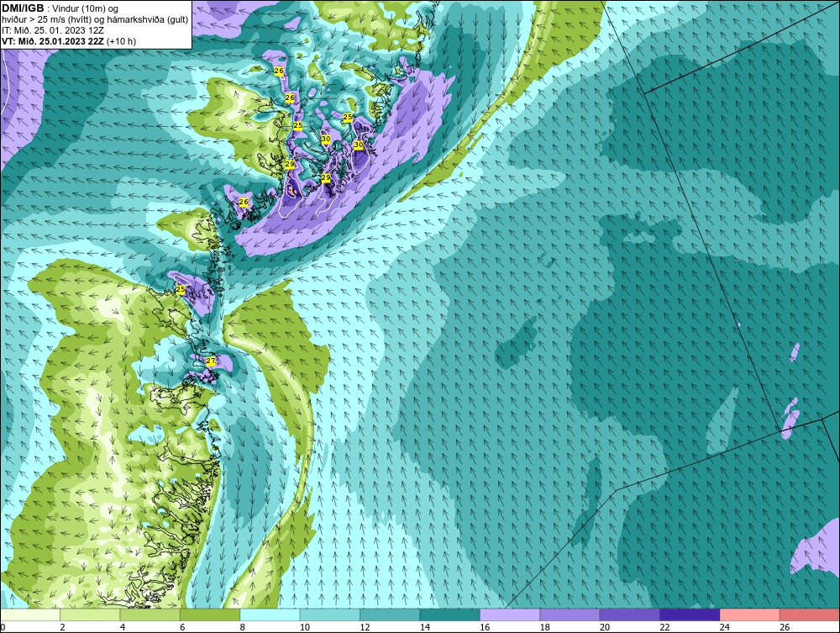Click the 'Vindur (10m) og' heading text
Screen dimensions: 840x633
(87, 9)
